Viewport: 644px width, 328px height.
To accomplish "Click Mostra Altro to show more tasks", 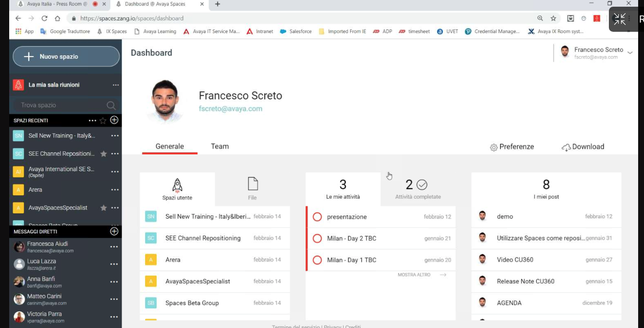I will point(422,275).
